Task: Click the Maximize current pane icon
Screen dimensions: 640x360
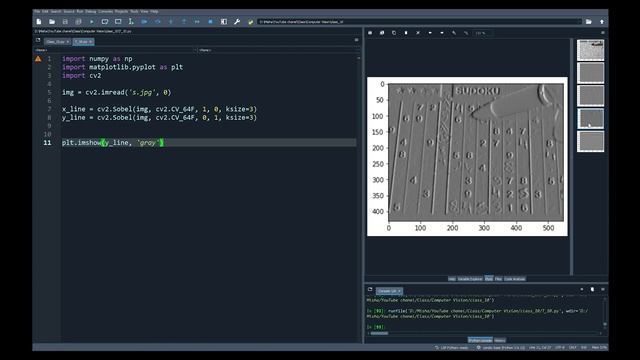Action: pos(224,22)
